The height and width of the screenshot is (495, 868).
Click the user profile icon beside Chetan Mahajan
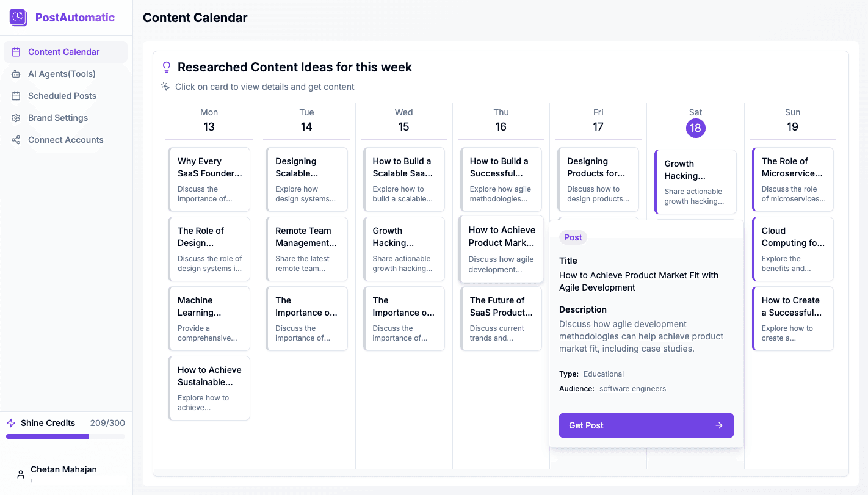(21, 474)
